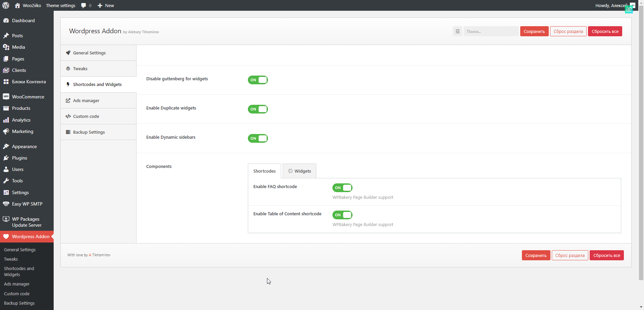Image resolution: width=644 pixels, height=310 pixels.
Task: Open the comments bubble icon
Action: point(84,6)
